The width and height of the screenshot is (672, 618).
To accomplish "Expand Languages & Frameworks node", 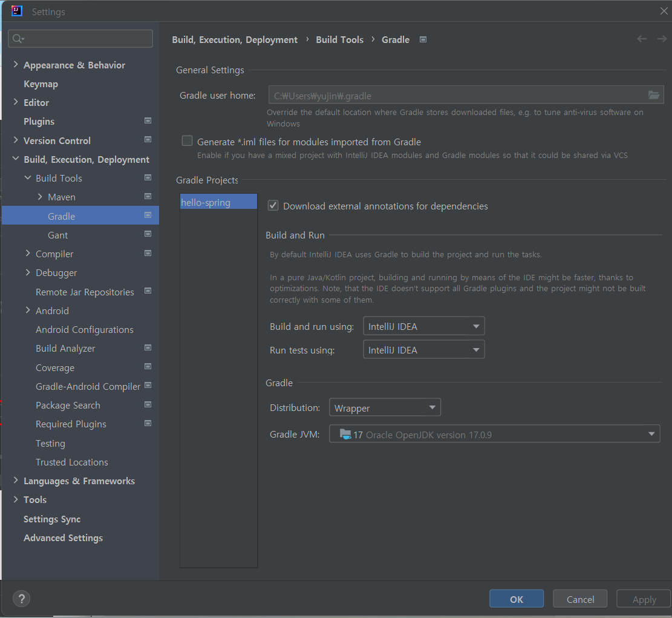I will click(16, 481).
